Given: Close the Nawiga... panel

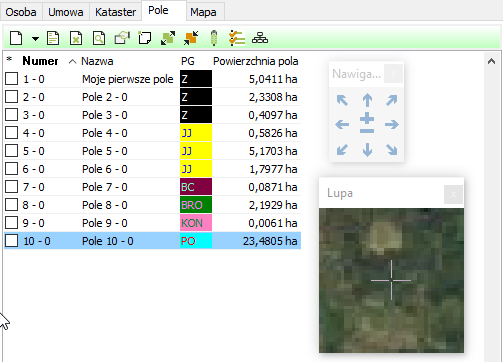Looking at the screenshot, I should pyautogui.click(x=393, y=74).
